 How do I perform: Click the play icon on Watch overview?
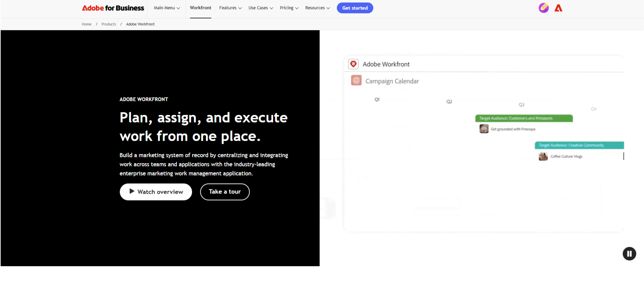[132, 192]
